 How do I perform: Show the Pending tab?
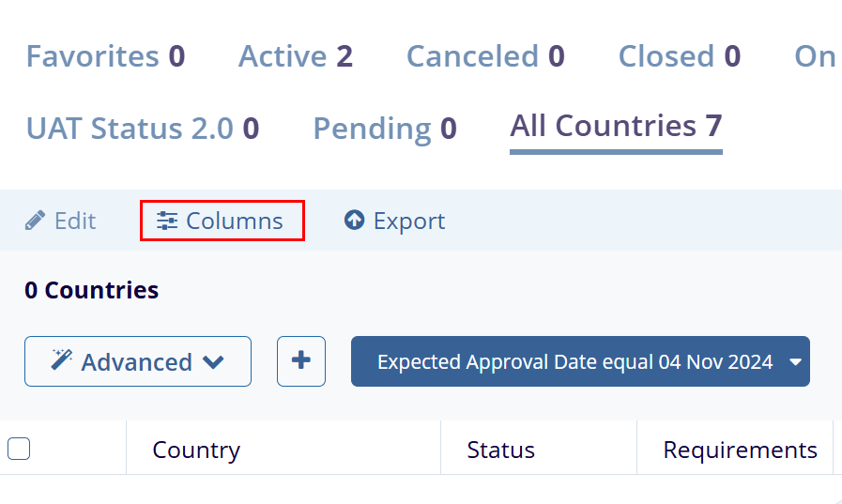click(x=384, y=129)
